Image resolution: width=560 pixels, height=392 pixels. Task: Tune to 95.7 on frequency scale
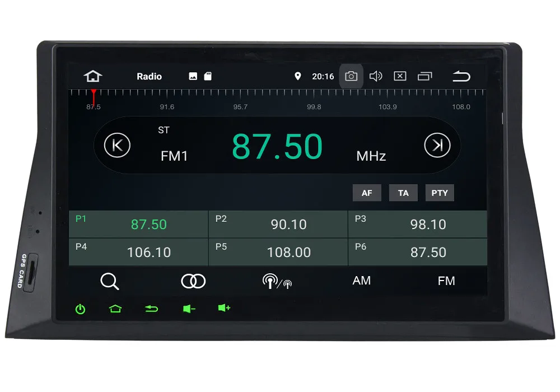[x=240, y=107]
